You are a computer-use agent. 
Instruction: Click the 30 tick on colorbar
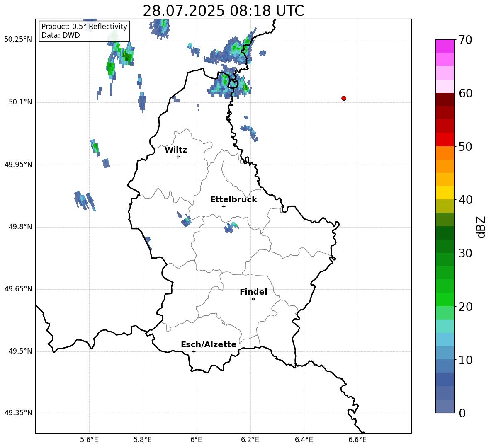point(465,253)
